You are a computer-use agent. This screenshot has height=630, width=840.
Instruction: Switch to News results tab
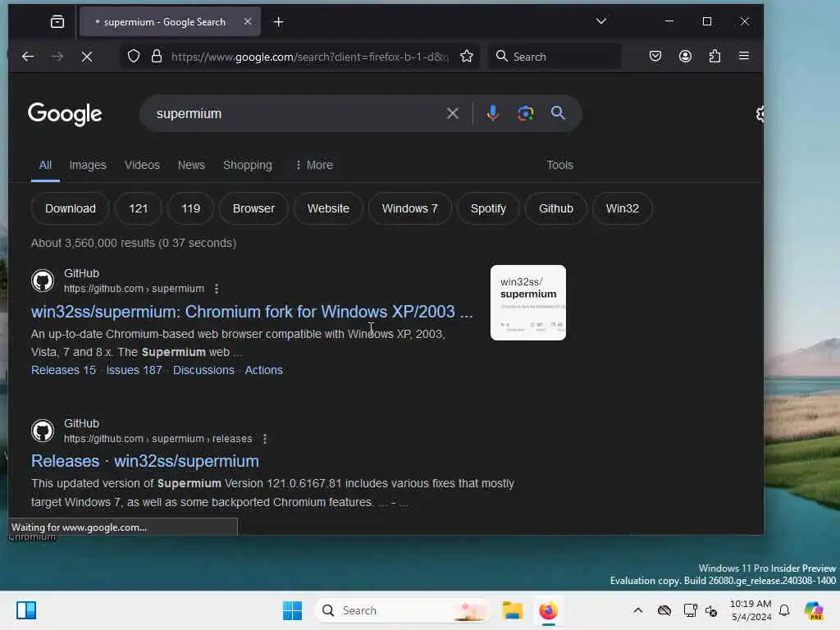coord(191,165)
